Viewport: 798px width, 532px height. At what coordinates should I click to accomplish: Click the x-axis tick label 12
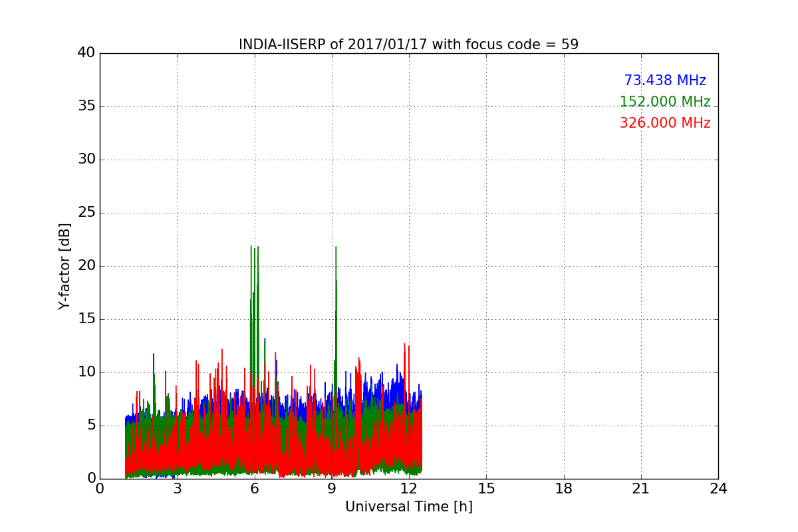(x=409, y=489)
